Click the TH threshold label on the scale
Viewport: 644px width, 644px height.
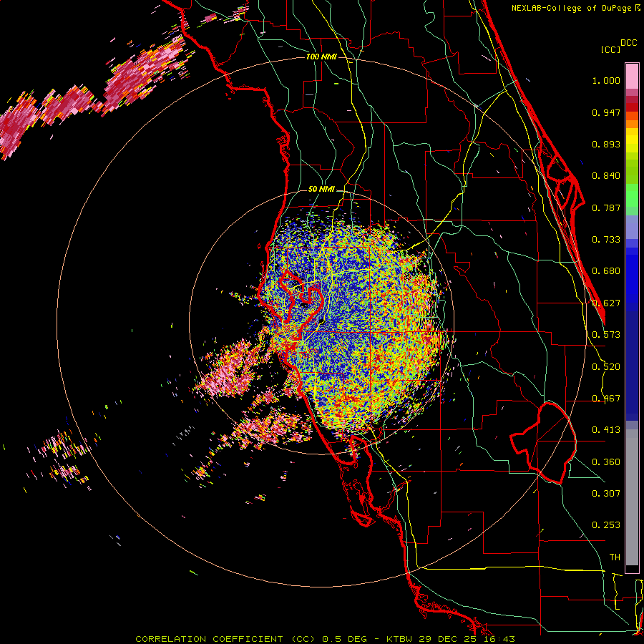click(x=615, y=557)
